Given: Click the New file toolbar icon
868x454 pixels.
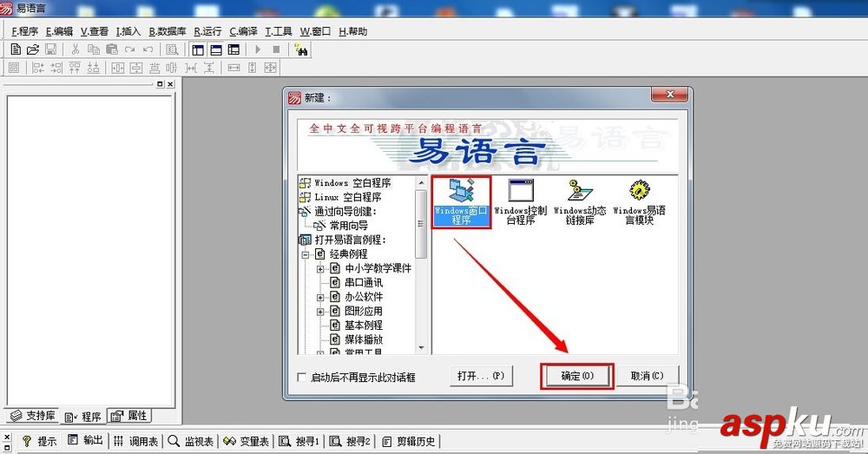Looking at the screenshot, I should [x=16, y=49].
